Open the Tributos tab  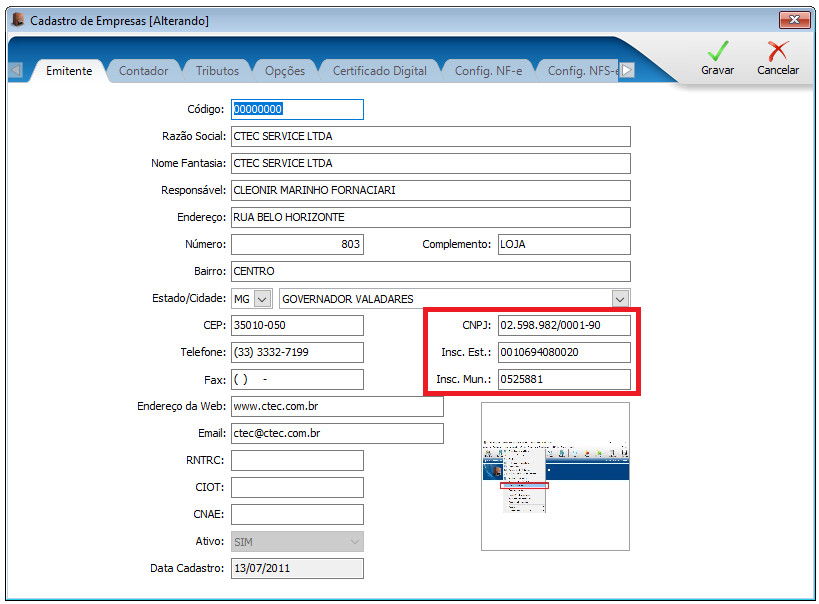[x=217, y=71]
